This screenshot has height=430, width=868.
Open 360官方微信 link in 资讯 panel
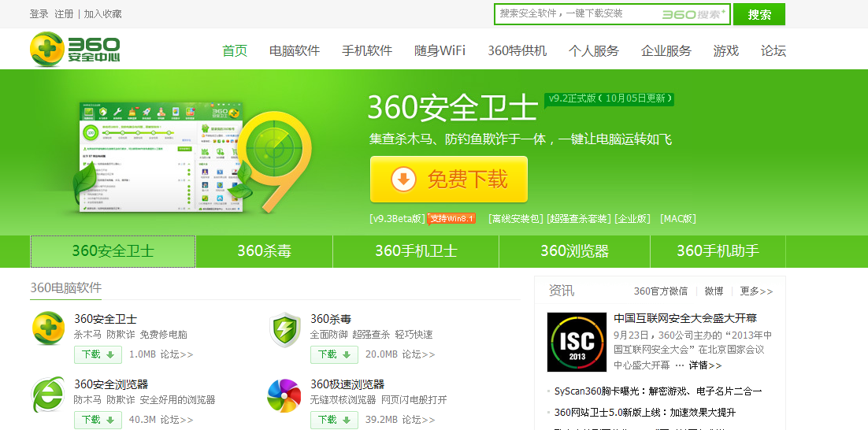click(x=660, y=291)
